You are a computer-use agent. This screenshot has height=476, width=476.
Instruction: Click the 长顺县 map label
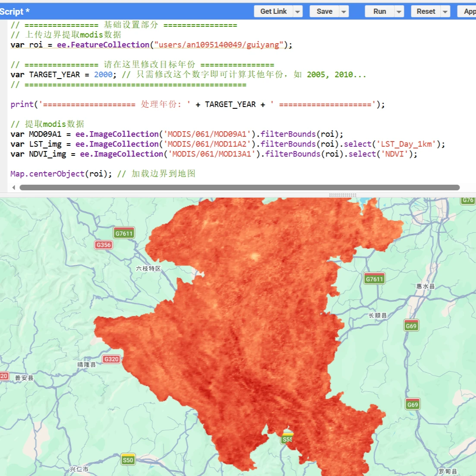click(x=378, y=315)
